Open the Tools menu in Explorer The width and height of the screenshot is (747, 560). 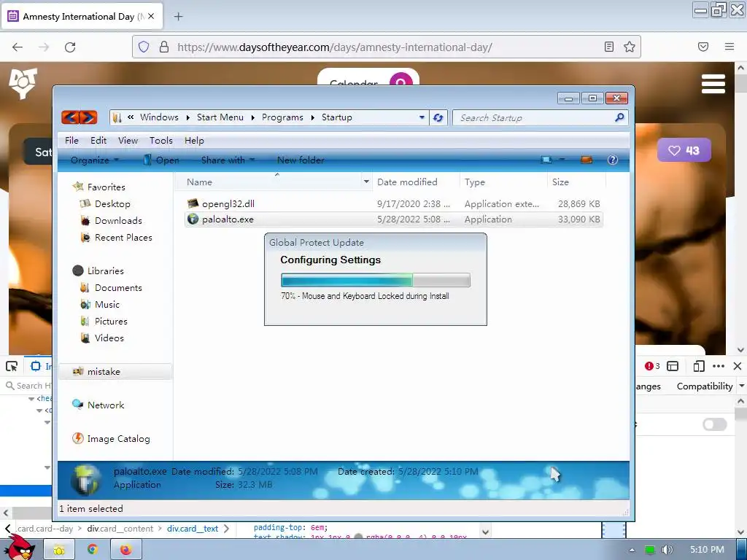point(161,141)
